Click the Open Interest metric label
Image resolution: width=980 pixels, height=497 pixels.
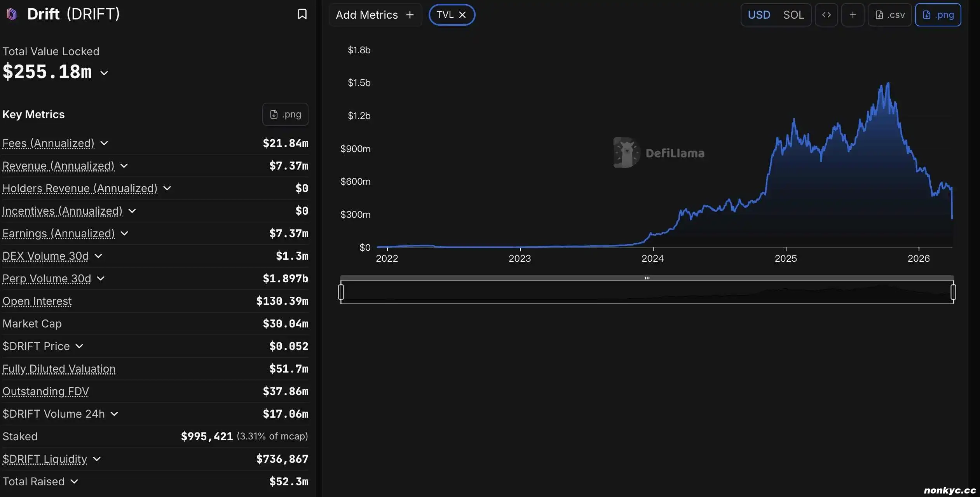pyautogui.click(x=37, y=301)
